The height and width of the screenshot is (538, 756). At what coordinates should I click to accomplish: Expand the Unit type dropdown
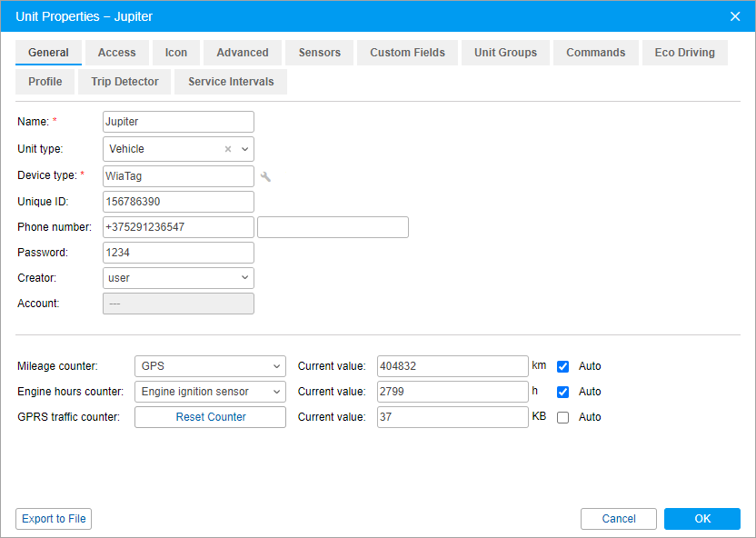(244, 149)
